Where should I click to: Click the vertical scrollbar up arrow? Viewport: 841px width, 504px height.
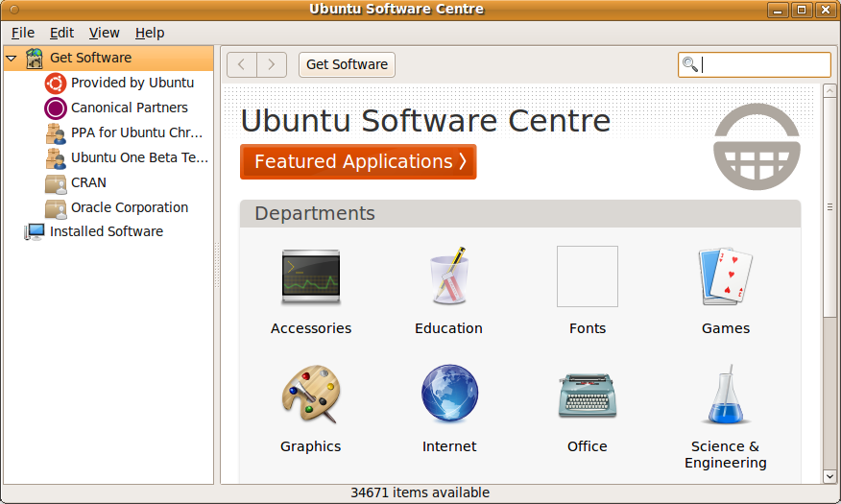[829, 90]
